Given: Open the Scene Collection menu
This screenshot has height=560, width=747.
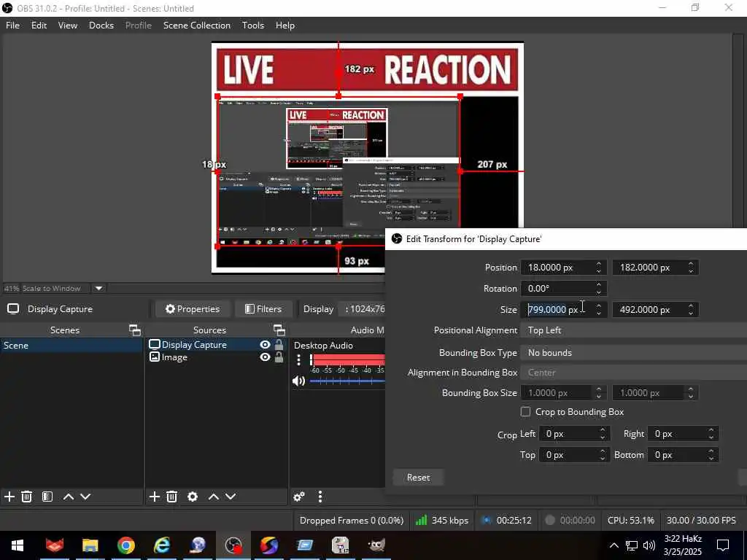Looking at the screenshot, I should 197,26.
